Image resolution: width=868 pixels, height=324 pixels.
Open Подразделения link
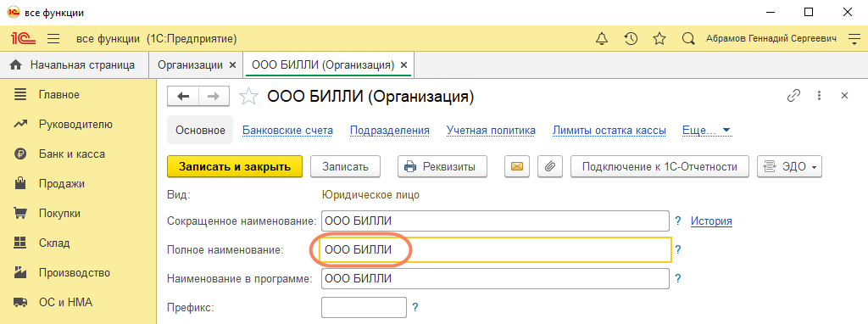point(390,131)
